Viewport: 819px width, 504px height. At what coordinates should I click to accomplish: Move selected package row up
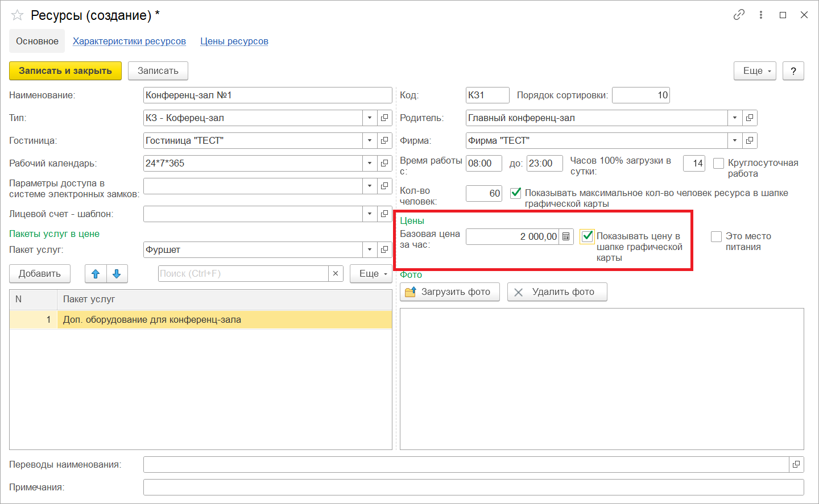coord(96,274)
